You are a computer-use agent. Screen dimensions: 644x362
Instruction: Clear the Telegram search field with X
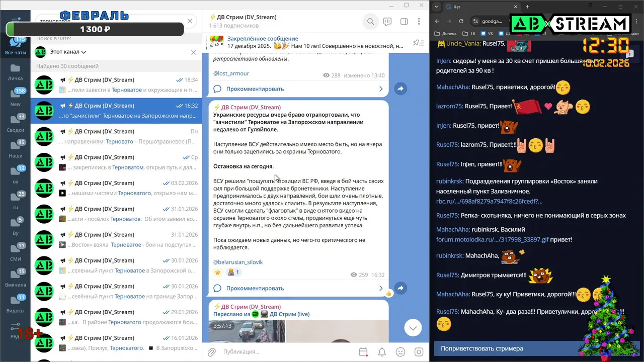190,21
